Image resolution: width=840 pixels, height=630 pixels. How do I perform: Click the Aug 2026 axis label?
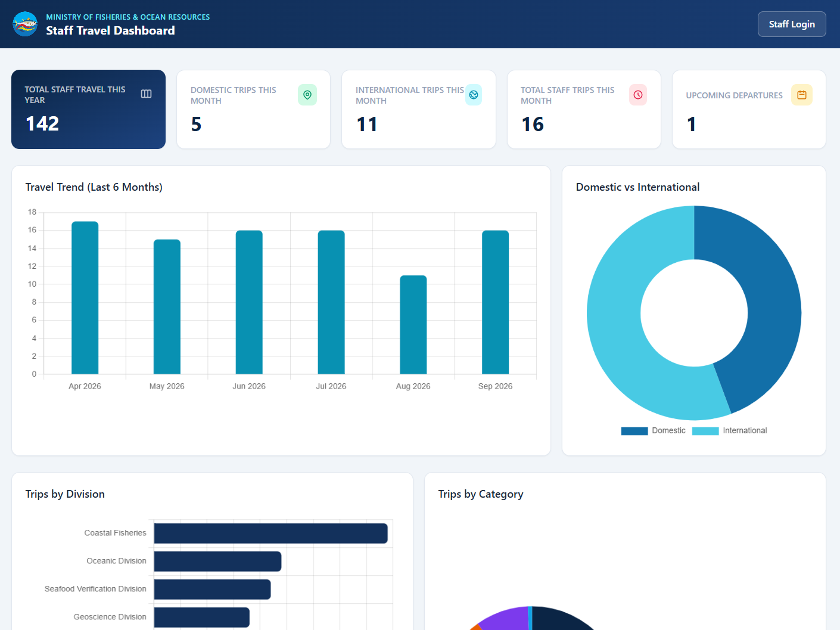[x=413, y=386]
